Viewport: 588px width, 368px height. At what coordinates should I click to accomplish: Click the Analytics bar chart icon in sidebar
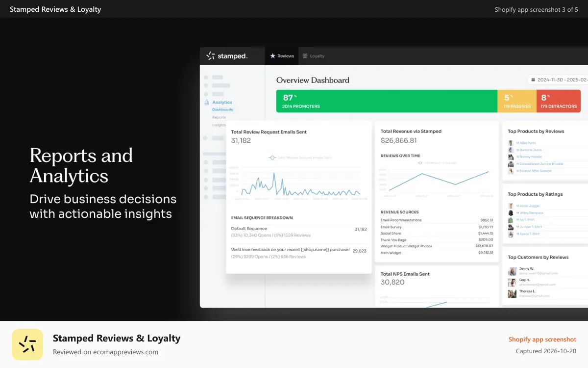pos(206,102)
